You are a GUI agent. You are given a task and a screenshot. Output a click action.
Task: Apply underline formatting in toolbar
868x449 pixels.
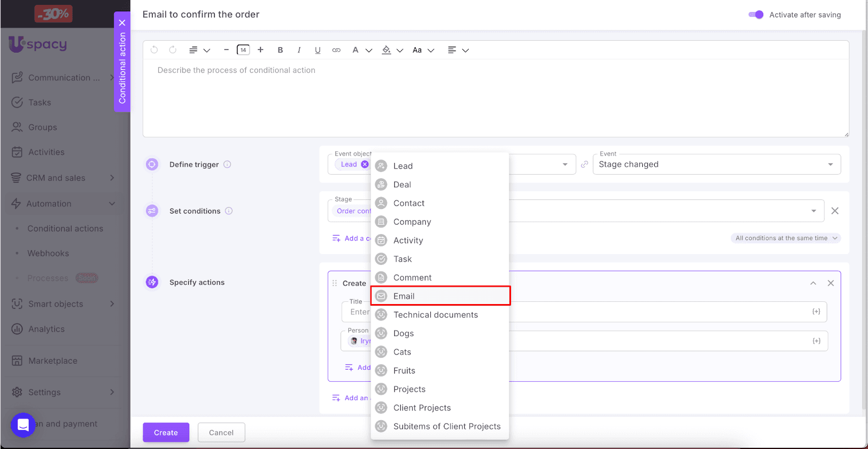pyautogui.click(x=317, y=50)
